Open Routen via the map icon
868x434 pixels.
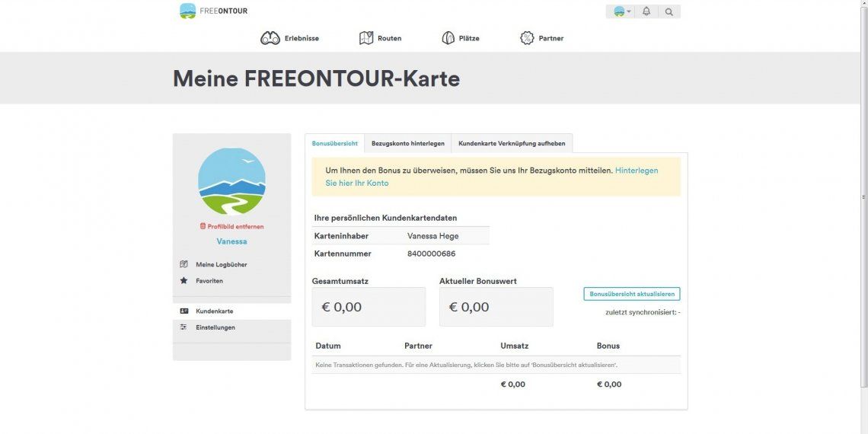[x=366, y=38]
